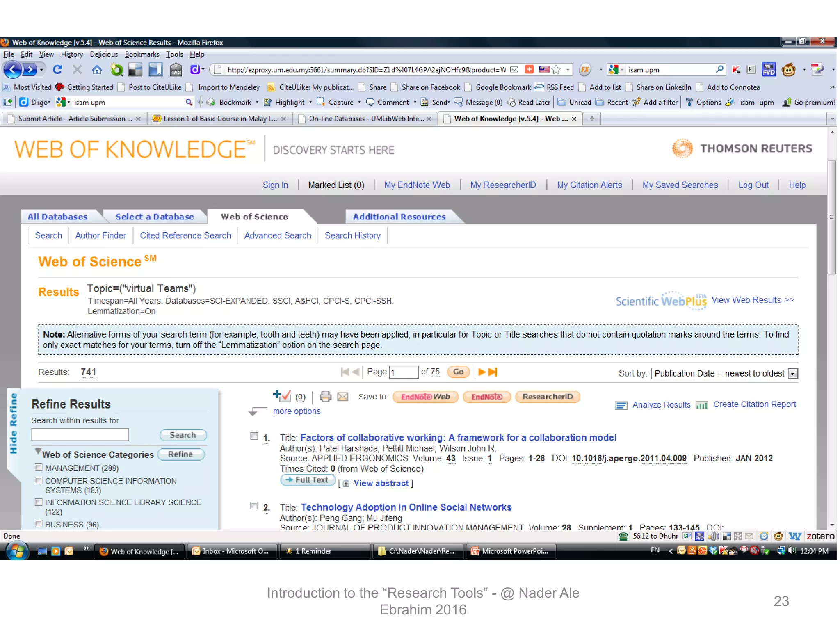Collapse Web of Science Categories triangle
This screenshot has height=630, width=840.
(x=38, y=452)
